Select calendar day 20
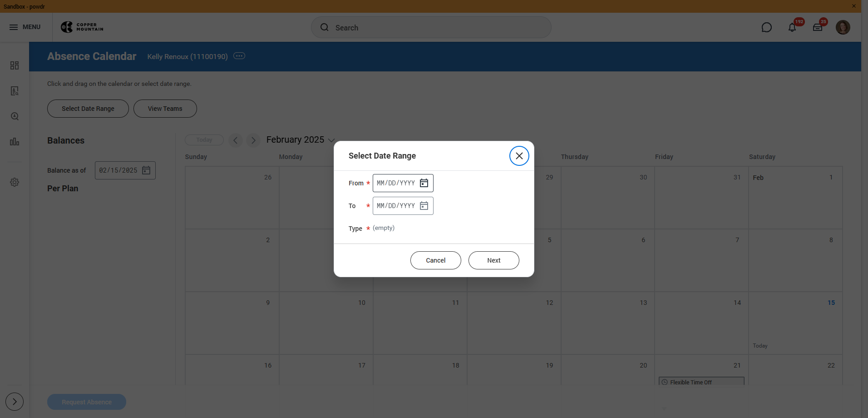 608,370
